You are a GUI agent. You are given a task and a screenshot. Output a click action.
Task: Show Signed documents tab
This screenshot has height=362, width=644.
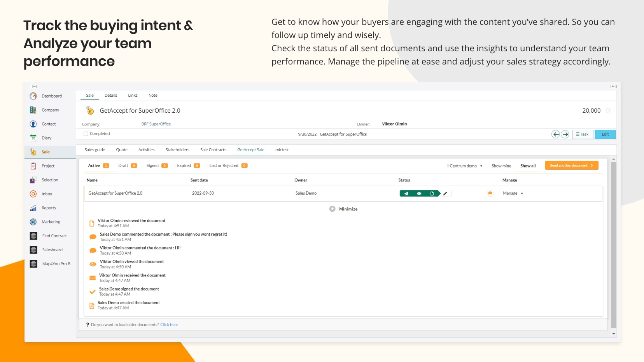pos(157,165)
